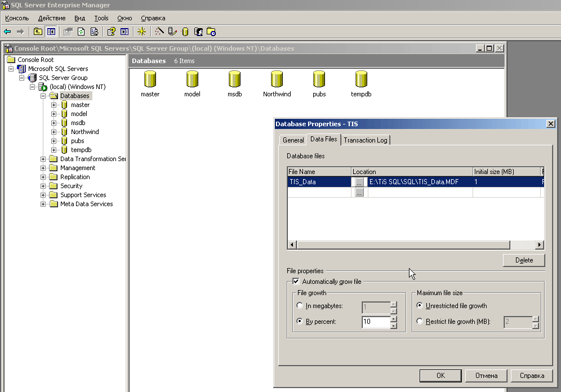
Task: Click the Delete button
Action: 524,260
